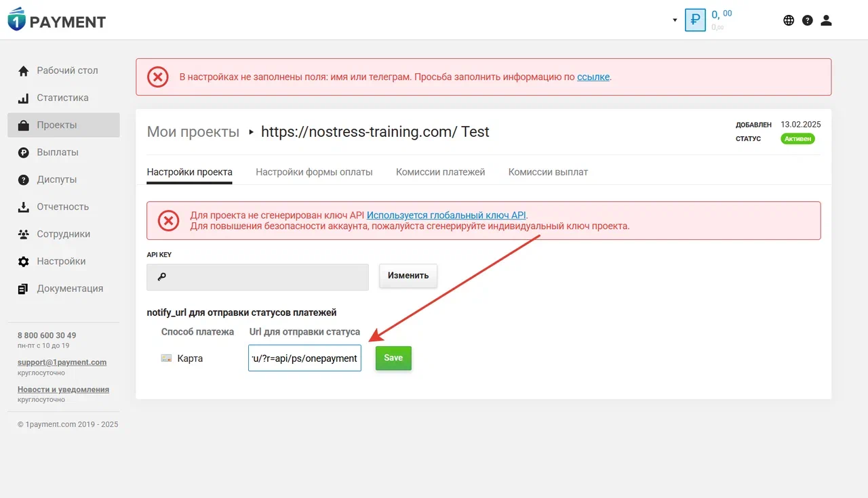Open the user profile icon
Viewport: 868px width, 498px height.
coord(826,20)
